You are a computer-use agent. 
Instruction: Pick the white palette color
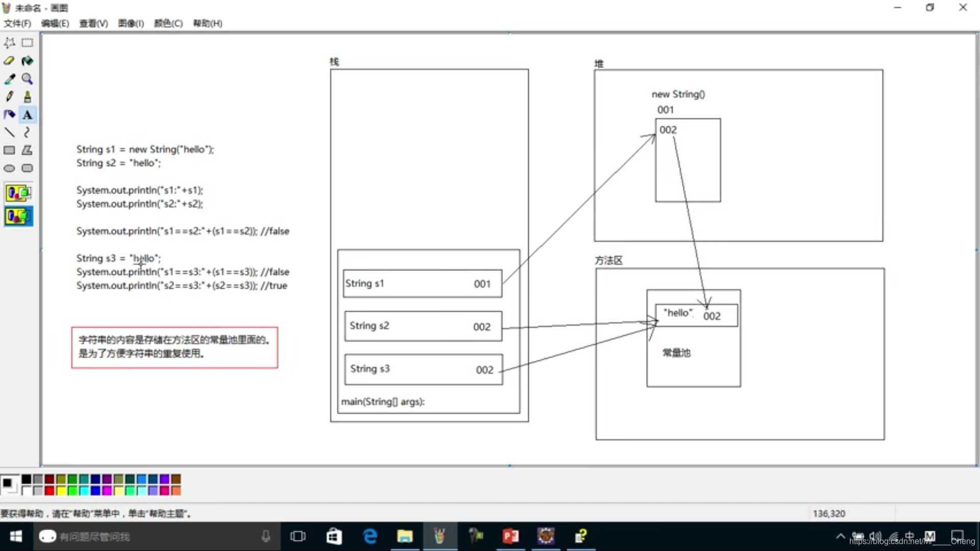coord(26,490)
